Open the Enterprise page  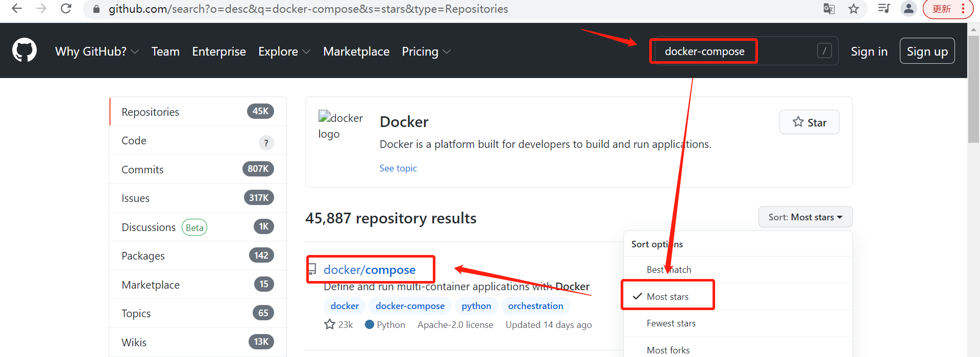219,52
